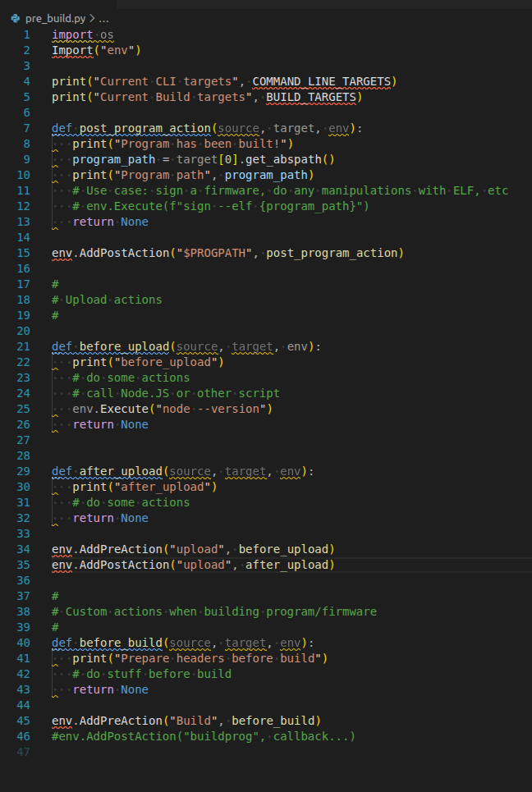The width and height of the screenshot is (532, 792).
Task: Select line number 21 in the gutter
Action: pos(24,346)
